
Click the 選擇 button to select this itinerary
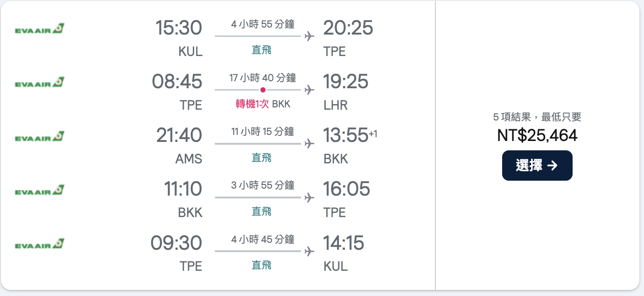(x=537, y=165)
